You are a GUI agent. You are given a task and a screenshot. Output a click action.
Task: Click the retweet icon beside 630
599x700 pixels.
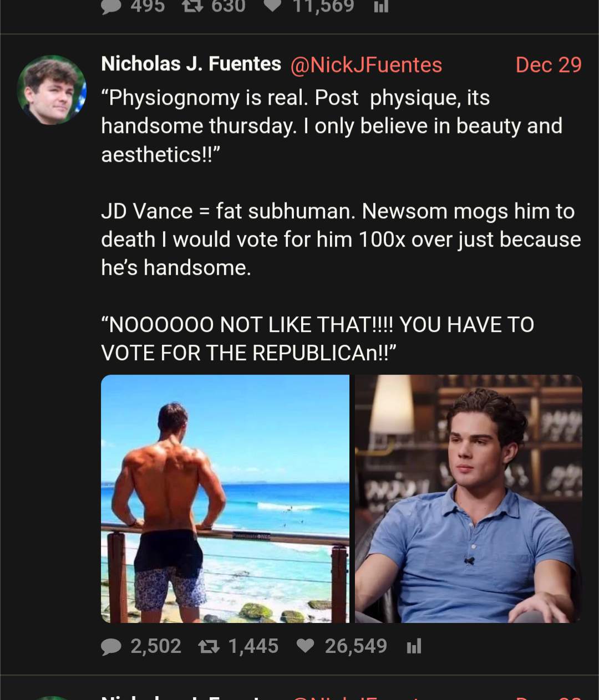192,6
